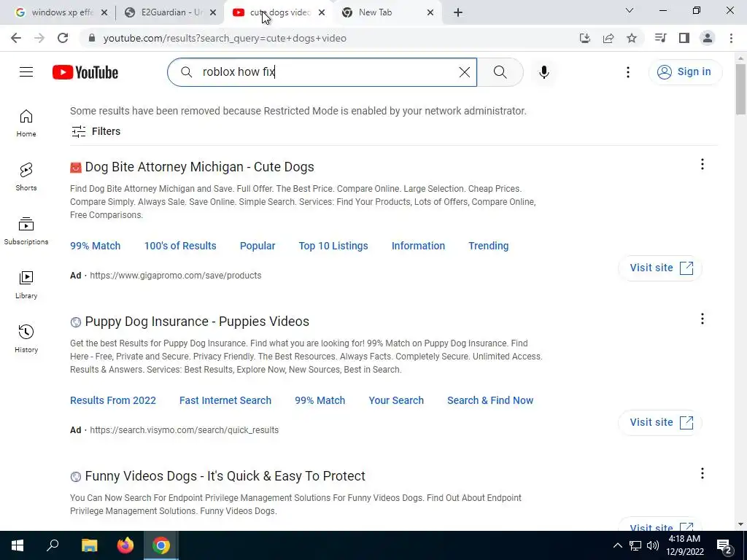Reload the page
Screen dimensions: 747x560
click(63, 38)
